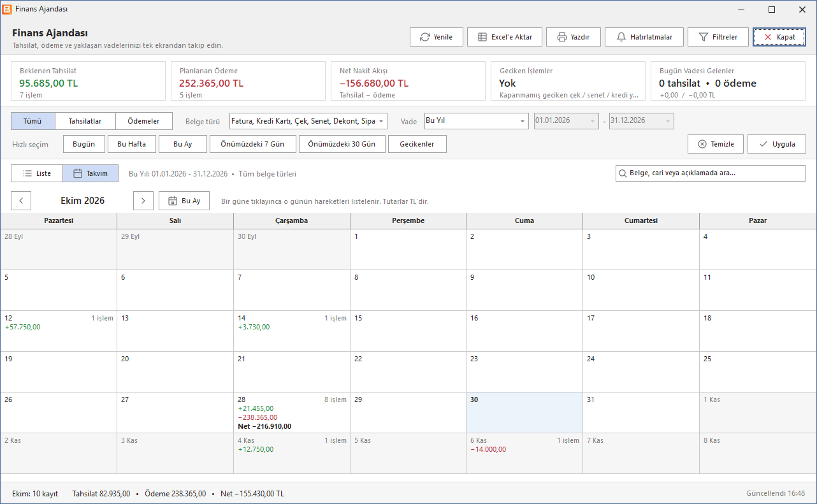Image resolution: width=817 pixels, height=504 pixels.
Task: Click the Yazdır print button
Action: (x=574, y=37)
